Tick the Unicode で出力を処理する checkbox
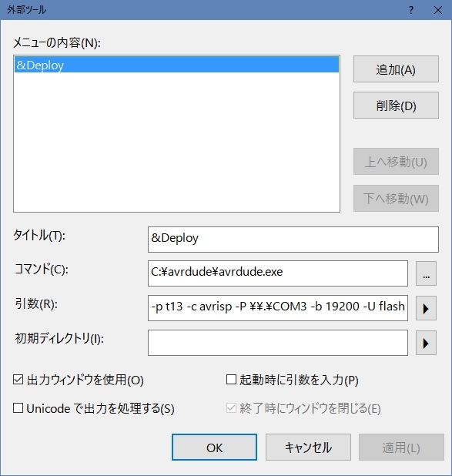 [18, 408]
